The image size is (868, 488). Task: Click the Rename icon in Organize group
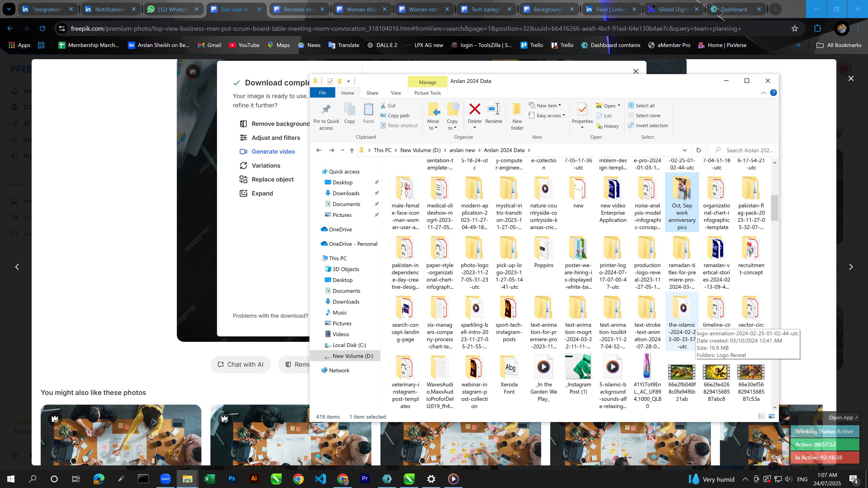494,109
